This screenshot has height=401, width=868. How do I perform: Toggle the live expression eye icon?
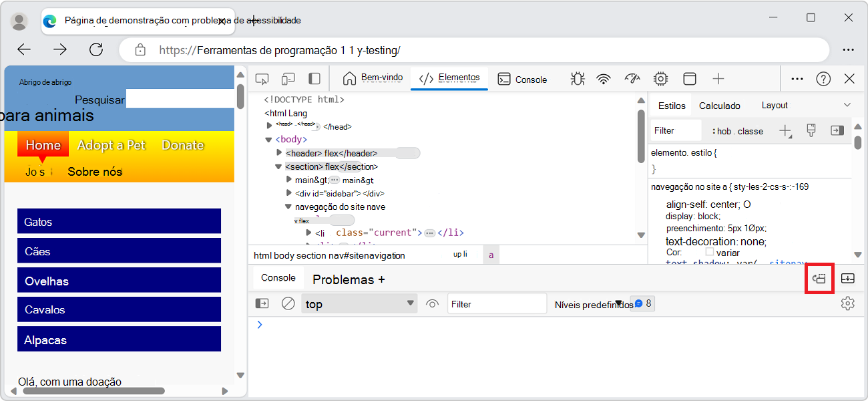432,303
